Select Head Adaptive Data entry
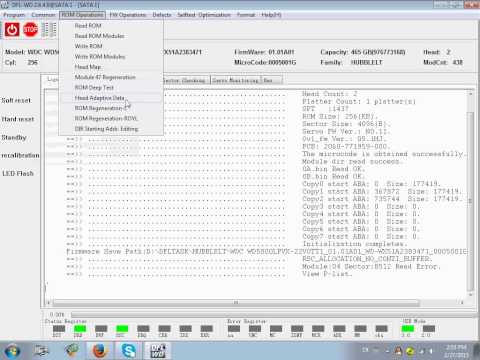The height and width of the screenshot is (360, 480). coord(111,98)
